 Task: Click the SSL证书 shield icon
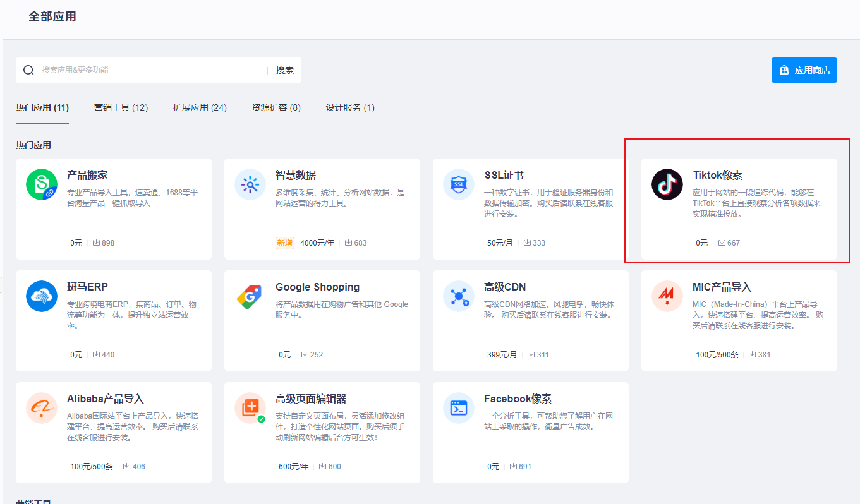pos(459,184)
